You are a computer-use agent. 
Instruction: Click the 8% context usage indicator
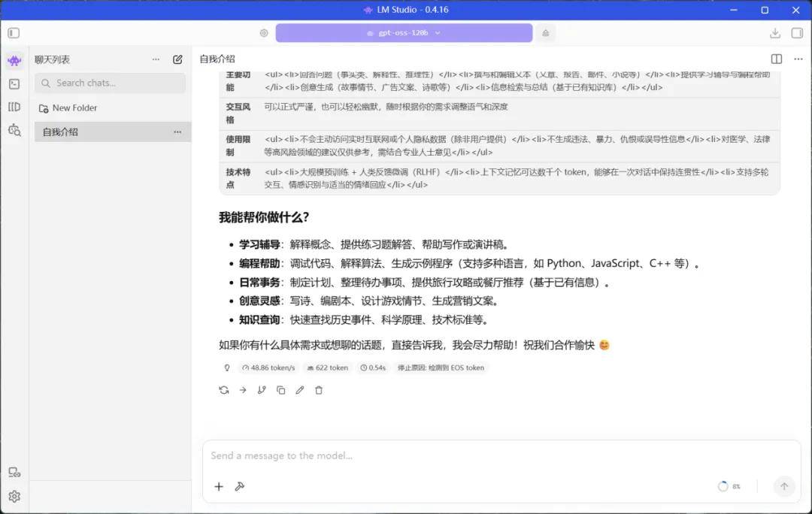pos(729,486)
